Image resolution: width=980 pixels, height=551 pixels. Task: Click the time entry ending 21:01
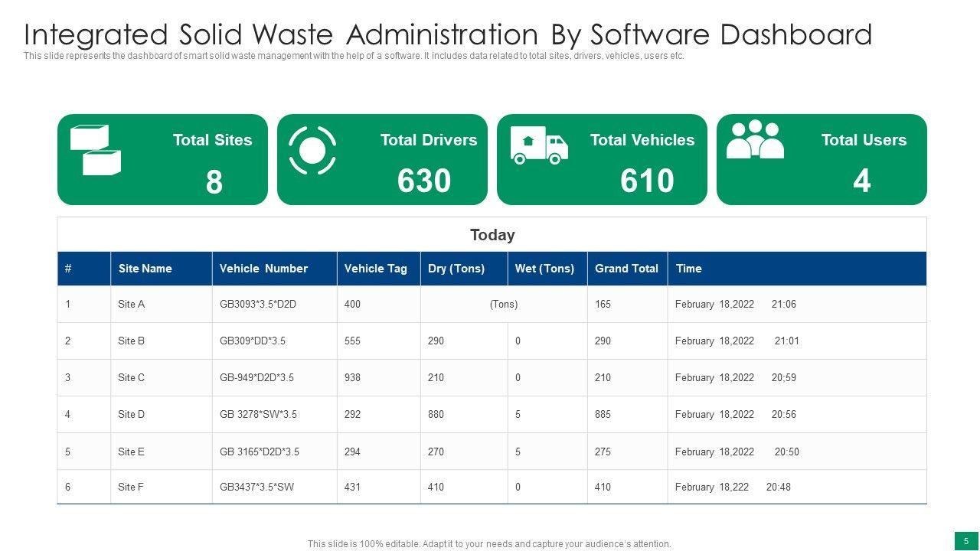pyautogui.click(x=737, y=341)
